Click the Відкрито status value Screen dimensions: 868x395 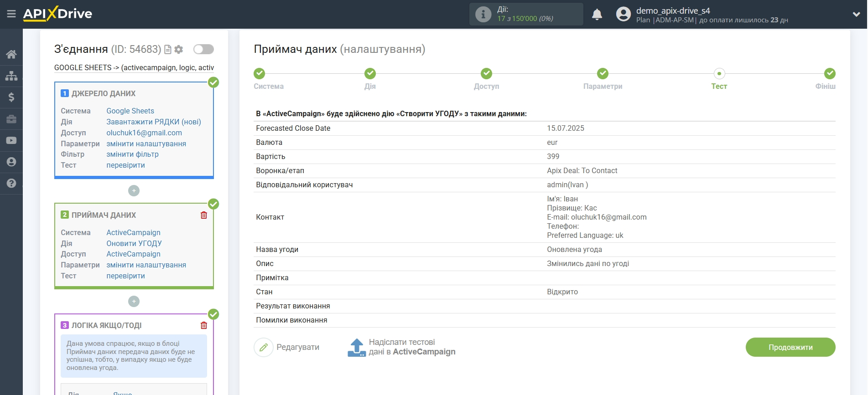562,292
